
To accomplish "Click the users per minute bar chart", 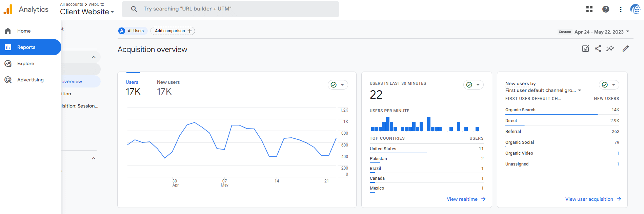I will pyautogui.click(x=426, y=124).
